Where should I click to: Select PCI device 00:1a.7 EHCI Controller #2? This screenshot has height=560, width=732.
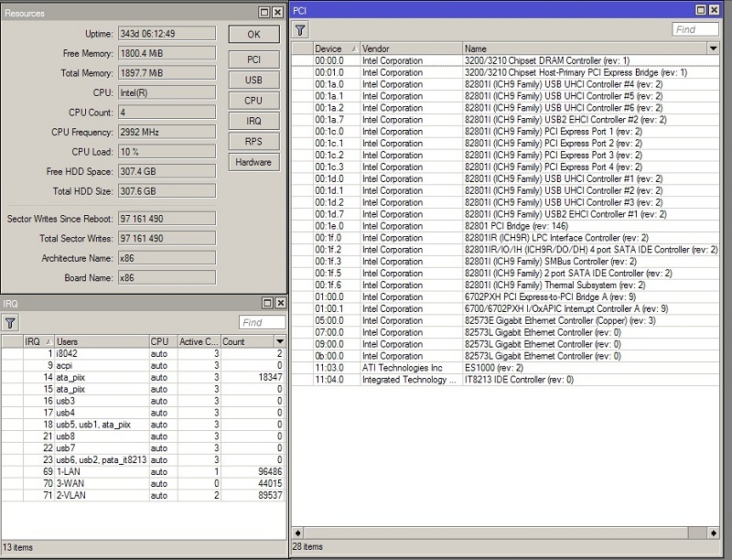[x=505, y=120]
